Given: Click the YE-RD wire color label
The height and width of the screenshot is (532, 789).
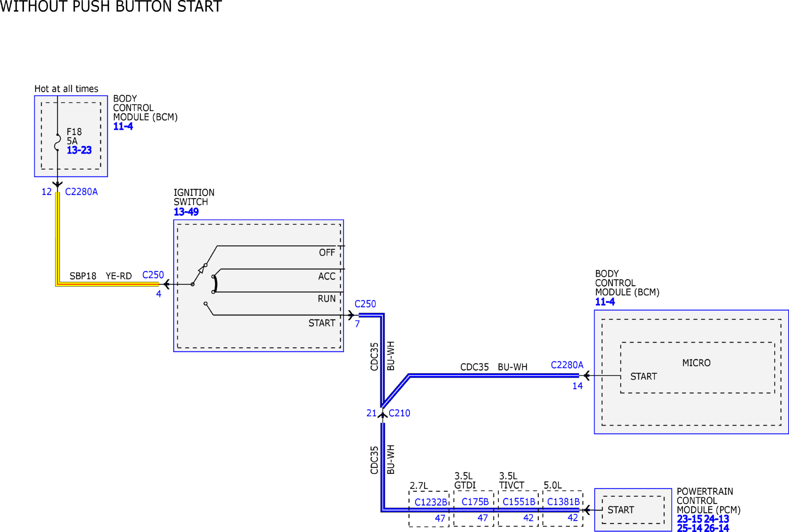Looking at the screenshot, I should click(119, 276).
